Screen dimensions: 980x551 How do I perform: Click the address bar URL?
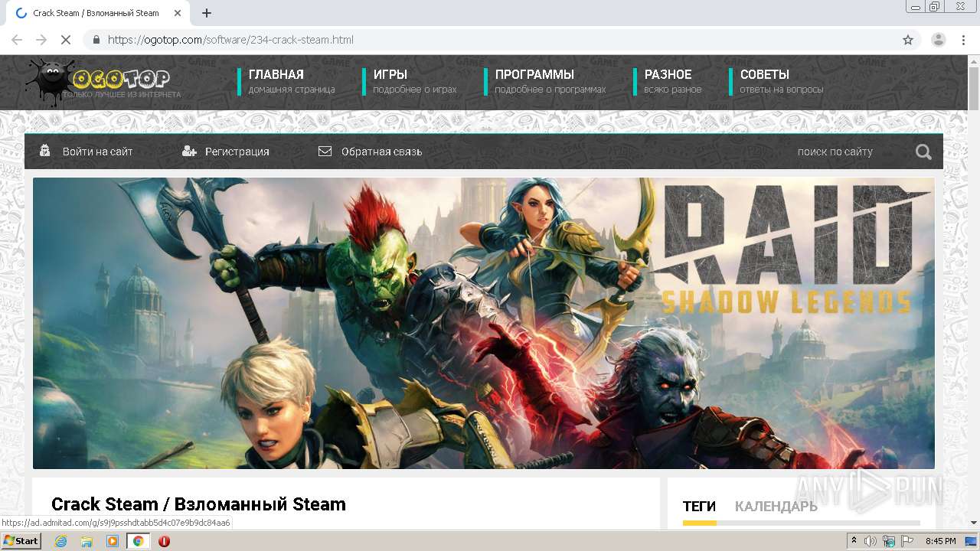[x=230, y=40]
